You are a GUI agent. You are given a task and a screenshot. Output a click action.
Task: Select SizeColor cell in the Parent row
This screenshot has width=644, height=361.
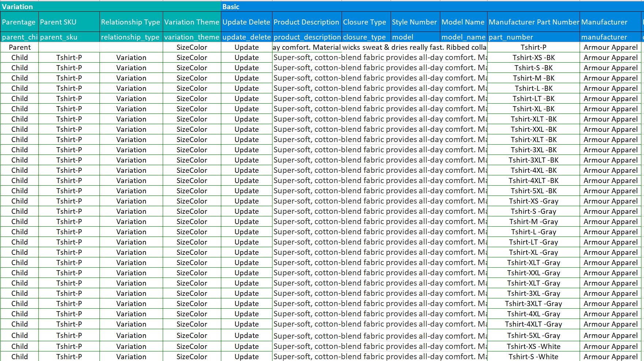(x=192, y=47)
